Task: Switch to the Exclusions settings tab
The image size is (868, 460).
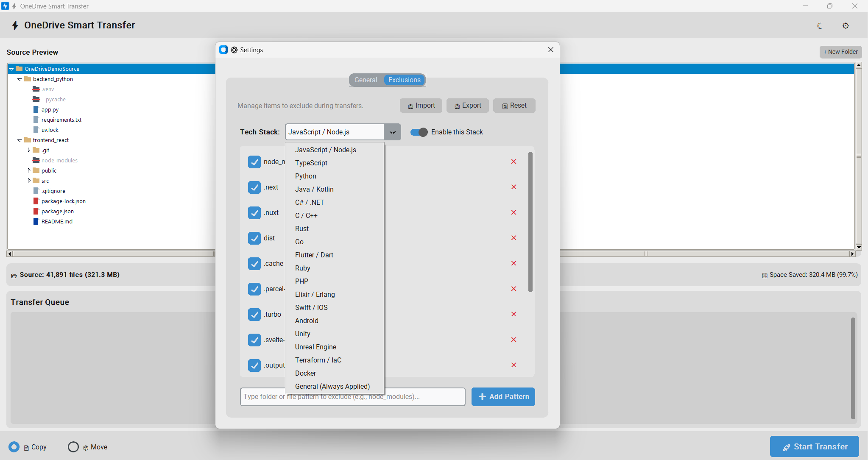Action: click(x=404, y=80)
